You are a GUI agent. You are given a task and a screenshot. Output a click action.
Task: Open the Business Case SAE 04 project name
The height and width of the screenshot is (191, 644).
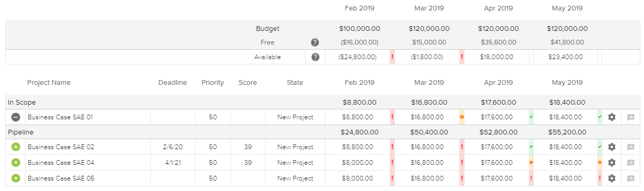point(61,163)
